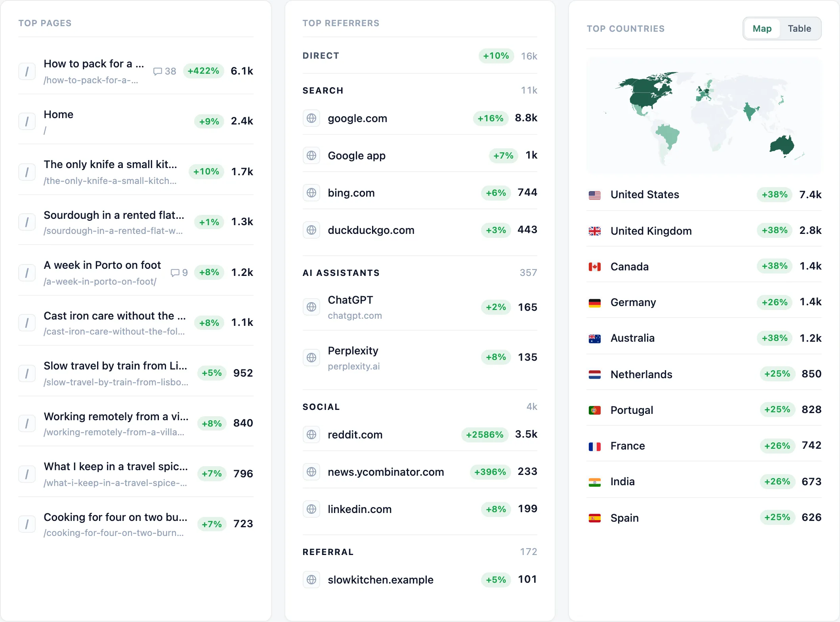Click the Canada flag icon
This screenshot has width=840, height=622.
595,267
